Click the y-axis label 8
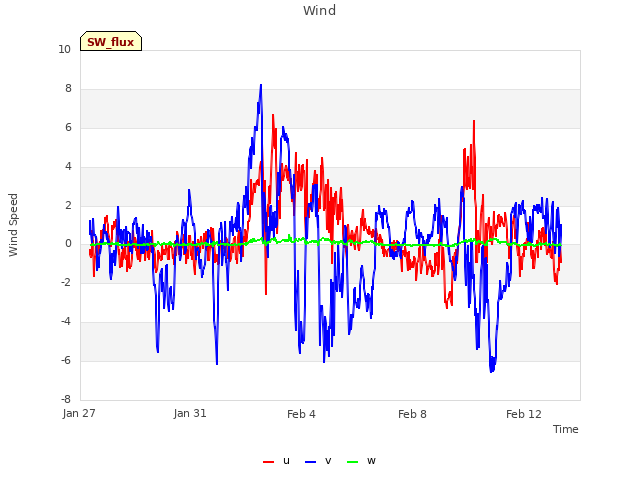This screenshot has width=640, height=480. [x=68, y=89]
